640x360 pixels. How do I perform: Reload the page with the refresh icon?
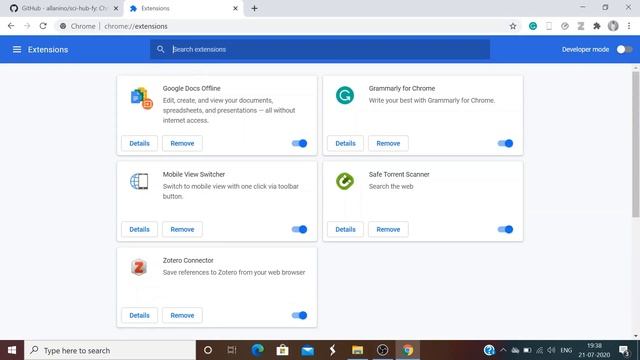point(43,26)
